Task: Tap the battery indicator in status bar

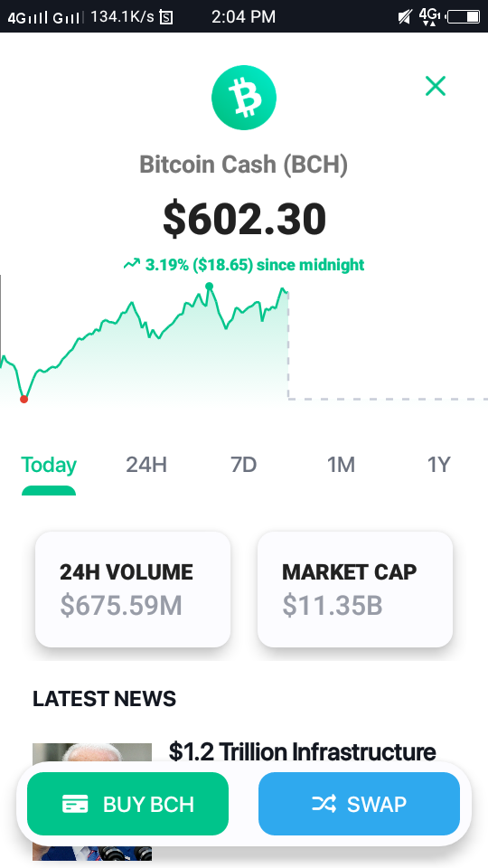Action: 465,16
